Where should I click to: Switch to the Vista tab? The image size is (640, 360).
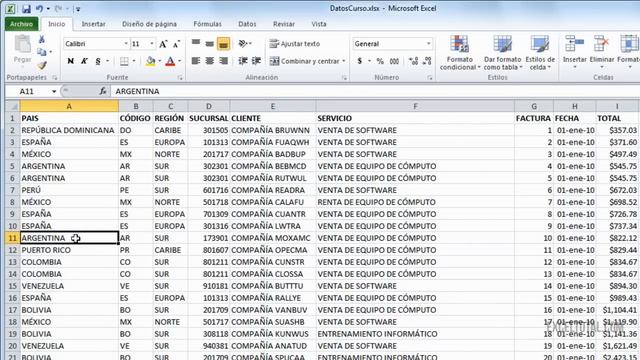[319, 24]
